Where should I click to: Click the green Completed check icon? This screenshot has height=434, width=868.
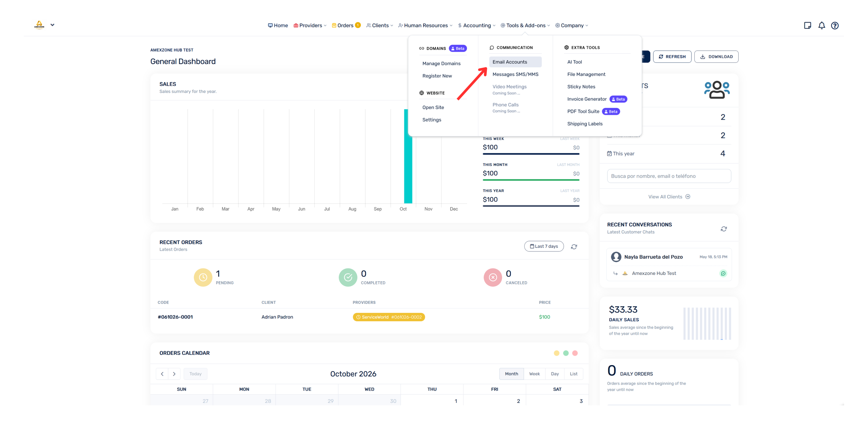(348, 277)
